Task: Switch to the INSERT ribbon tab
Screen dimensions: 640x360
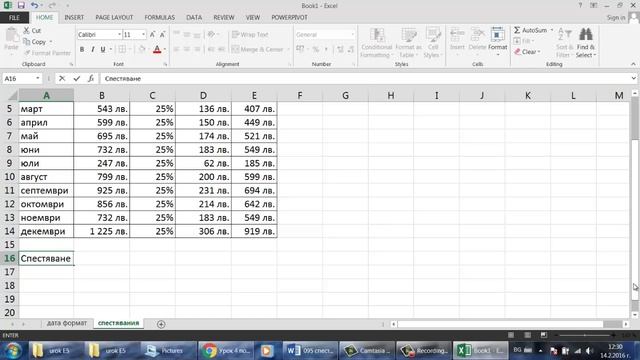Action: pos(74,18)
